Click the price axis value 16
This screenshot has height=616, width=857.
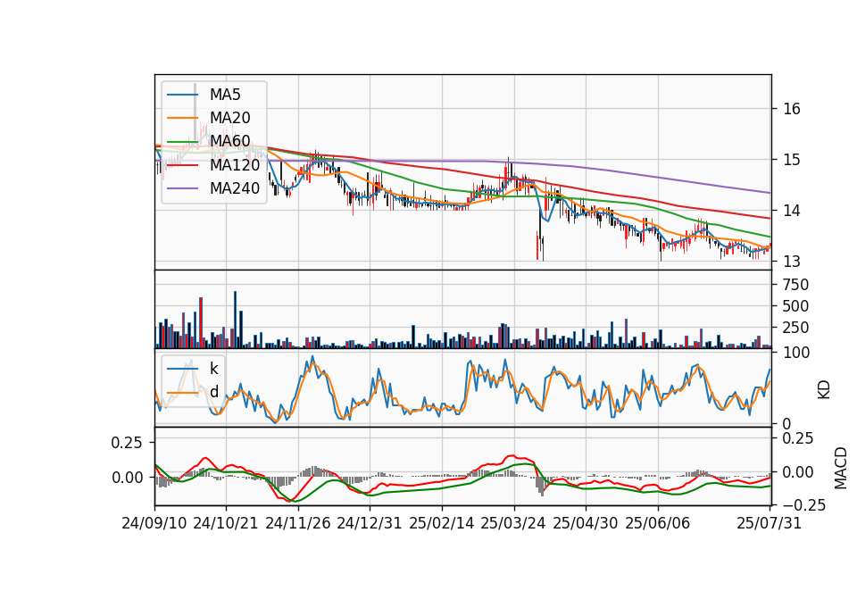point(792,109)
